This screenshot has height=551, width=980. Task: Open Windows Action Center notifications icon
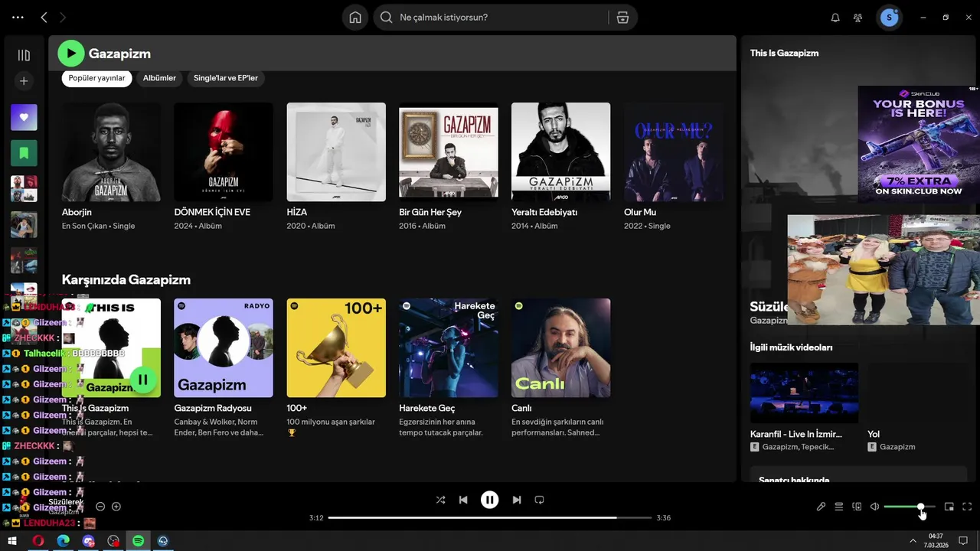pos(963,541)
